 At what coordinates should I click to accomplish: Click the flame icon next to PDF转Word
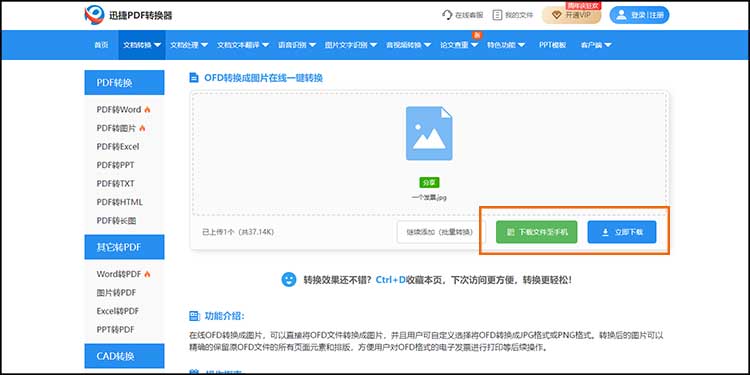[x=147, y=110]
